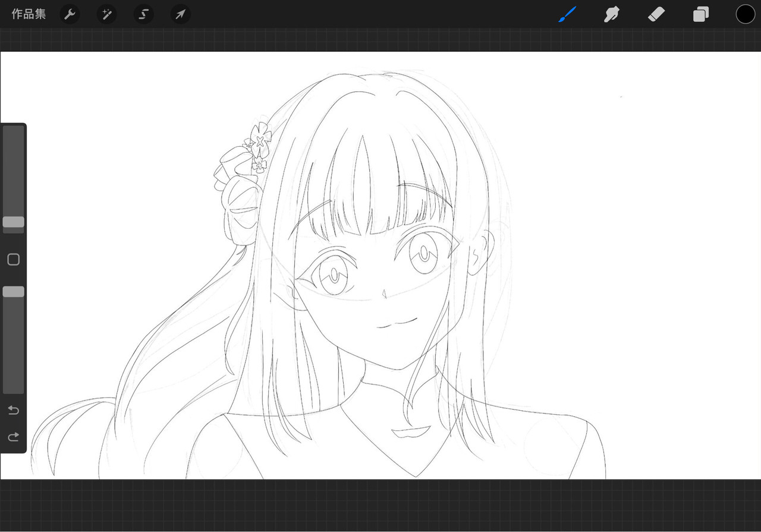Click the nose of the drawn character
The height and width of the screenshot is (532, 761).
[385, 293]
